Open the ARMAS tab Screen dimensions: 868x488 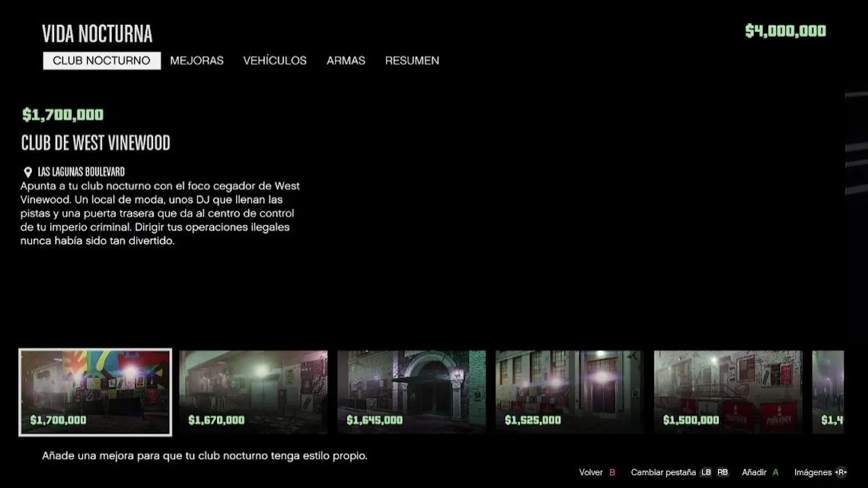tap(346, 60)
